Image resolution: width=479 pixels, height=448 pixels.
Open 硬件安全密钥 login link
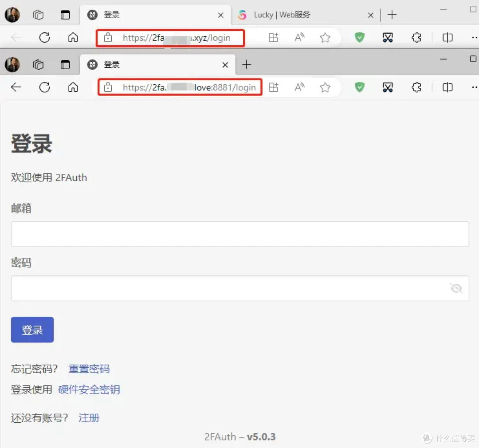pyautogui.click(x=89, y=389)
